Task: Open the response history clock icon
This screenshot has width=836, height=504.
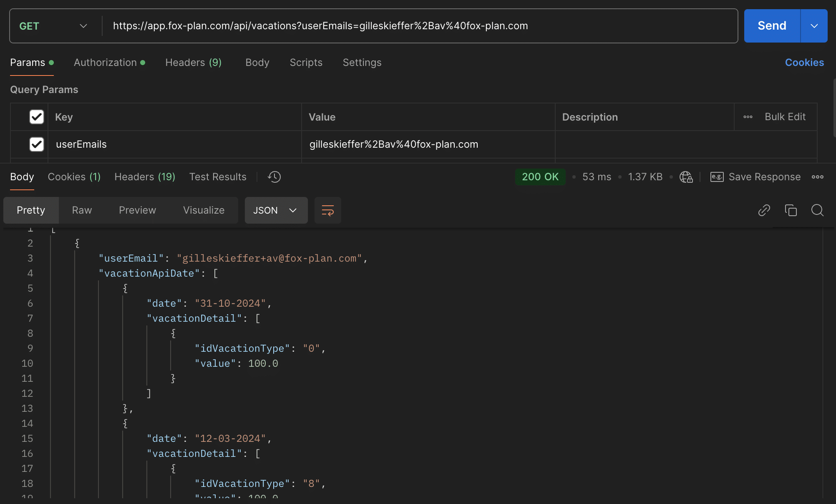Action: (x=274, y=177)
